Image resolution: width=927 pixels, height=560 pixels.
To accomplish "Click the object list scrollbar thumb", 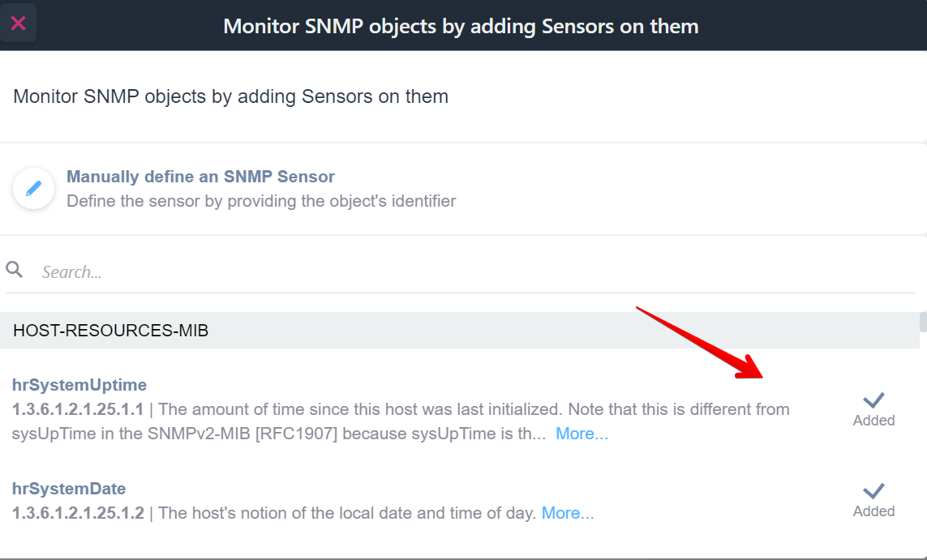I will (x=923, y=322).
